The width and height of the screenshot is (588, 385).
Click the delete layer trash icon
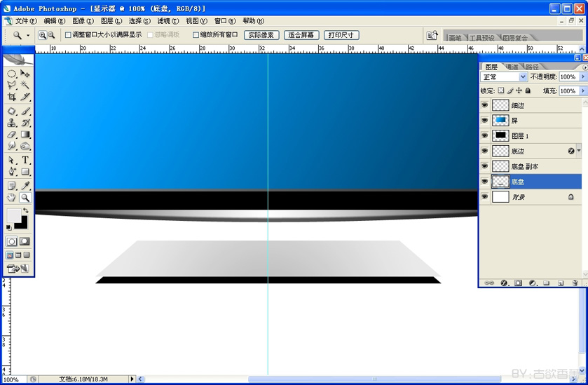point(575,283)
